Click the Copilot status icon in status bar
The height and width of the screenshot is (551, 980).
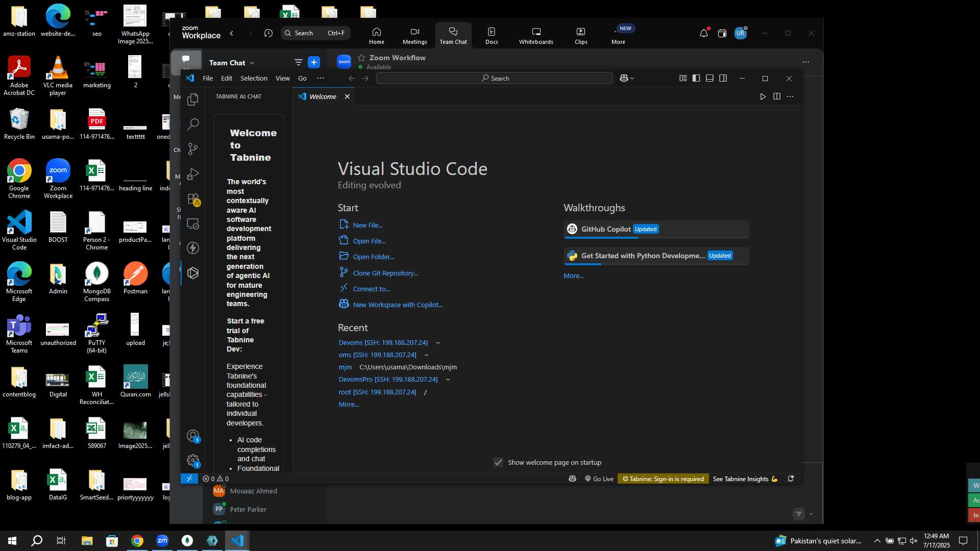click(x=572, y=479)
